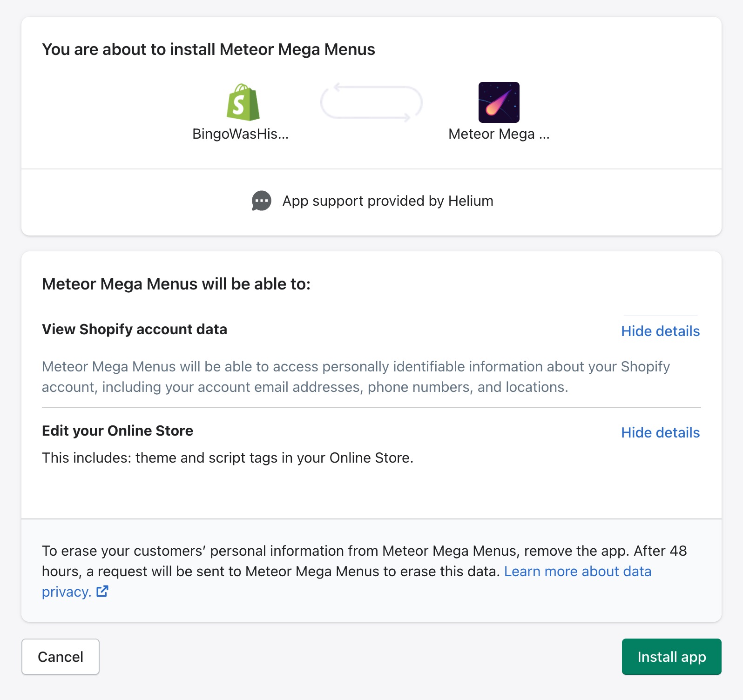
Task: Click the Cancel button
Action: click(61, 657)
